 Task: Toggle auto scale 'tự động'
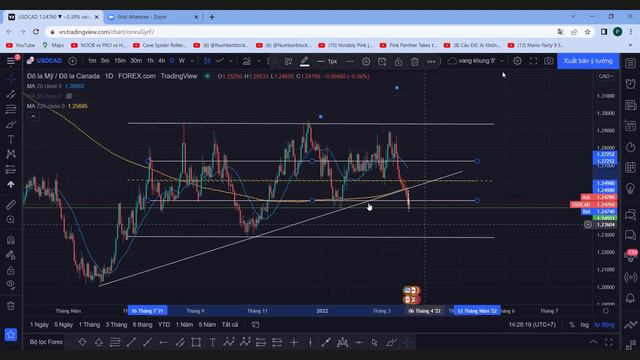click(x=604, y=325)
